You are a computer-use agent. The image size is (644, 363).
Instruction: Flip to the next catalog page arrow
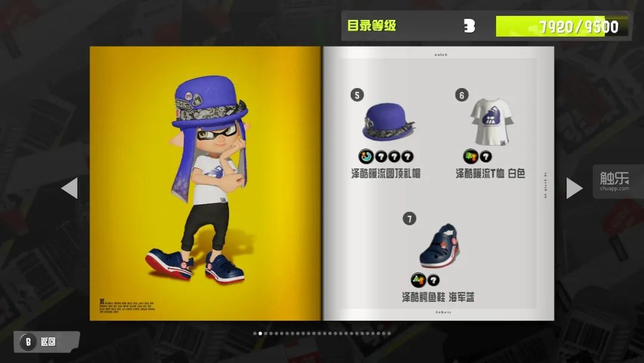click(x=574, y=188)
